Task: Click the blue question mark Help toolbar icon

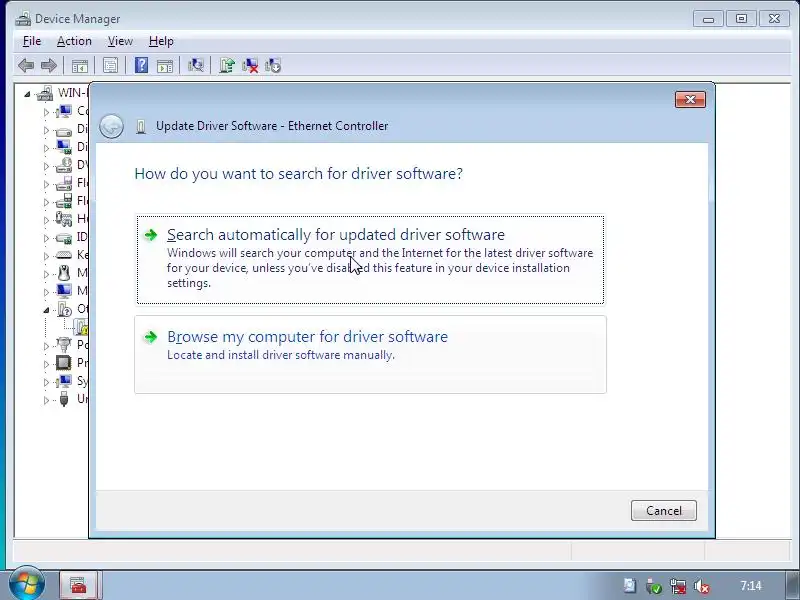Action: click(x=141, y=65)
